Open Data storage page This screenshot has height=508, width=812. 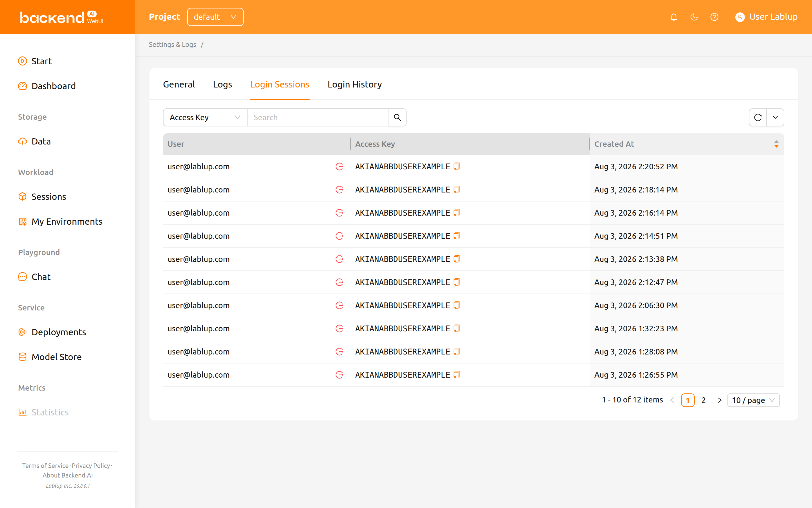[34, 141]
